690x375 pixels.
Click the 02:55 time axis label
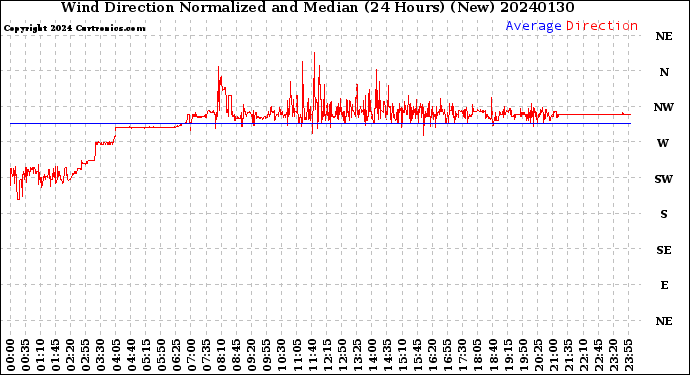coord(86,355)
